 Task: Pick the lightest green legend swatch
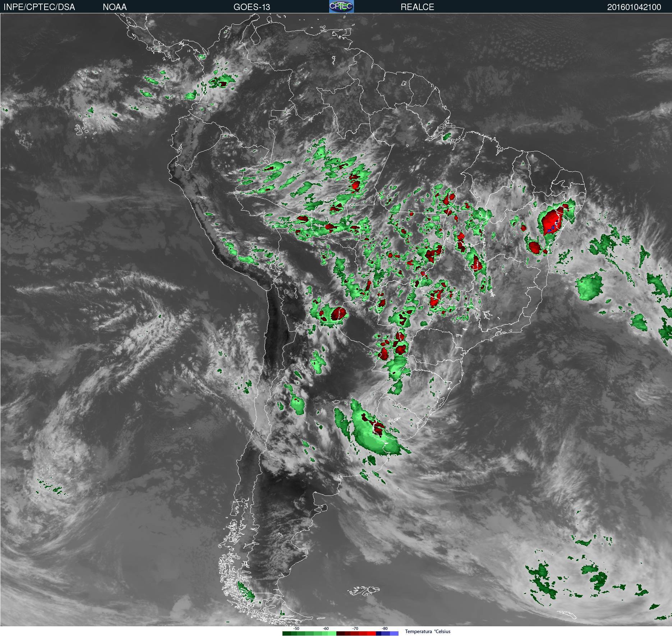pyautogui.click(x=332, y=633)
